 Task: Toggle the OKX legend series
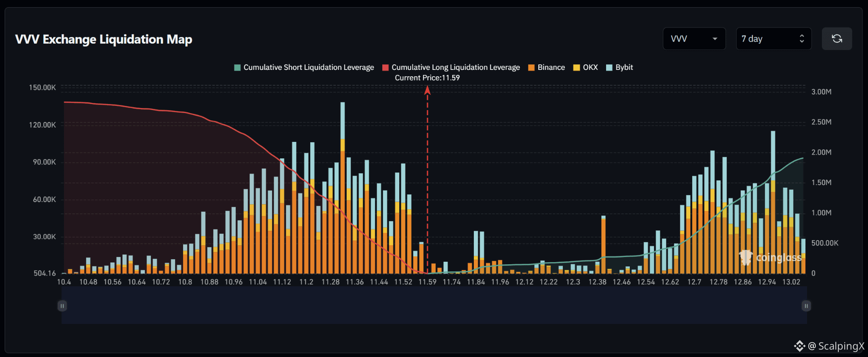coord(585,67)
